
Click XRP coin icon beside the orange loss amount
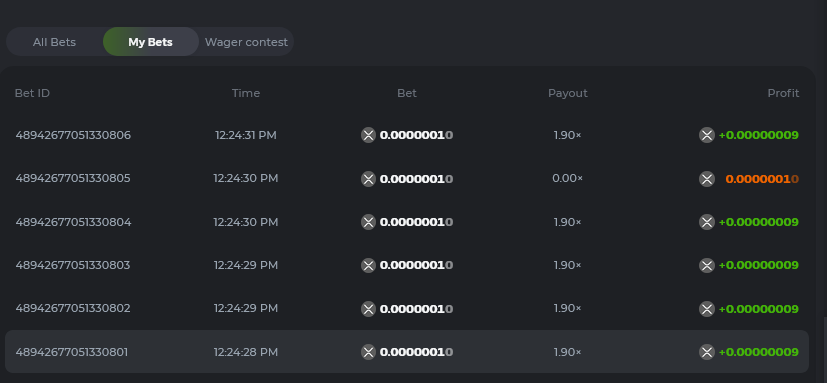pos(707,179)
